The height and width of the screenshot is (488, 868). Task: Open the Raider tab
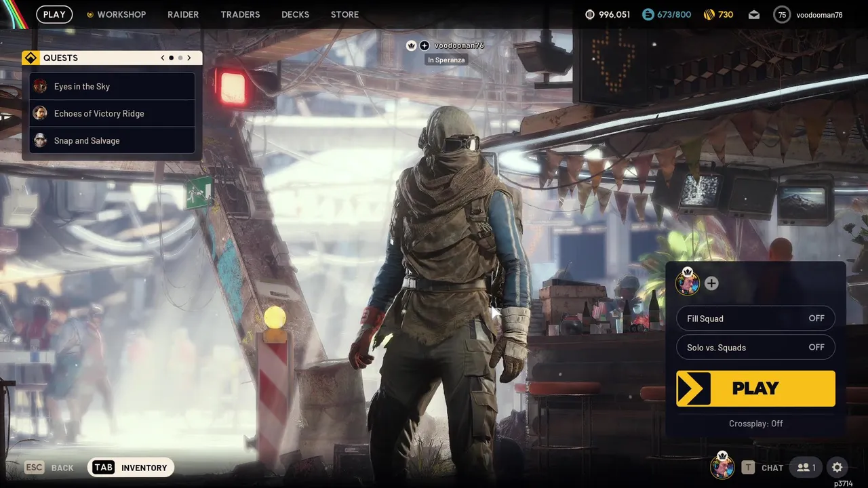point(183,14)
